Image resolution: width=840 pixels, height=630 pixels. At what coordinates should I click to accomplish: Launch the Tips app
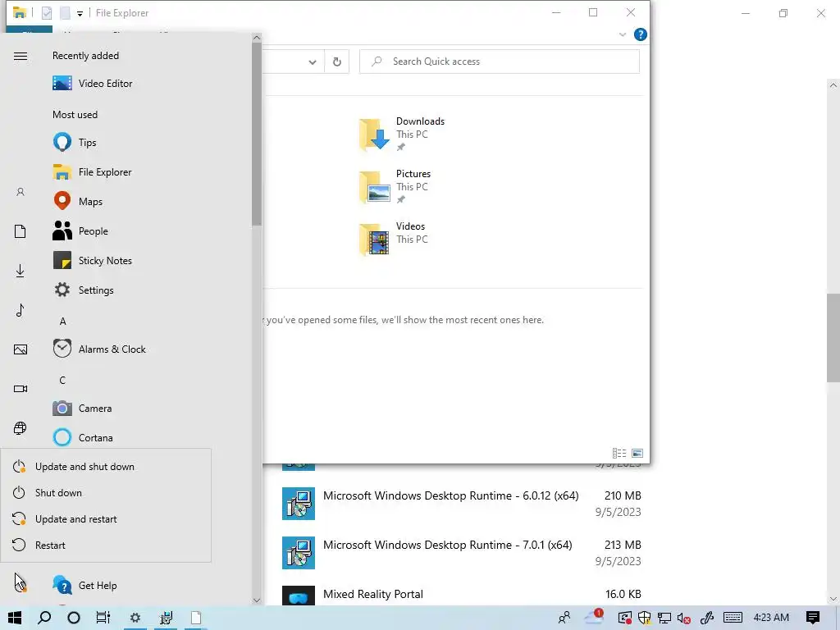click(x=75, y=143)
